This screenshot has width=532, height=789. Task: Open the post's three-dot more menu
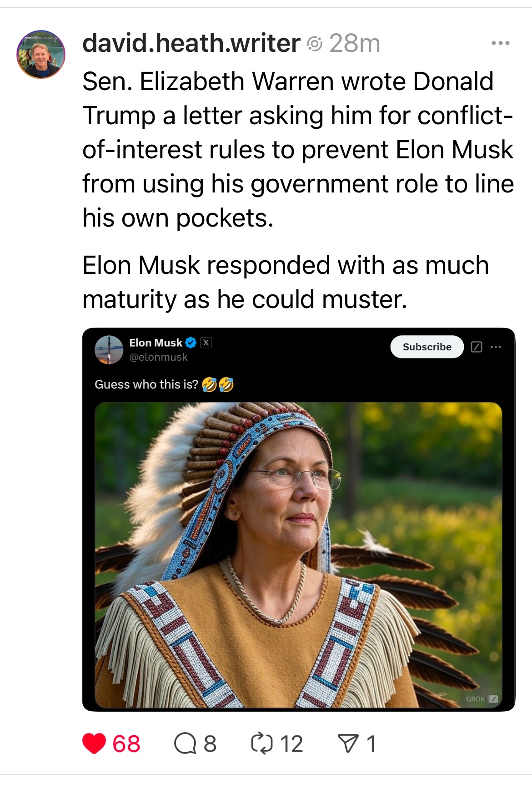500,44
